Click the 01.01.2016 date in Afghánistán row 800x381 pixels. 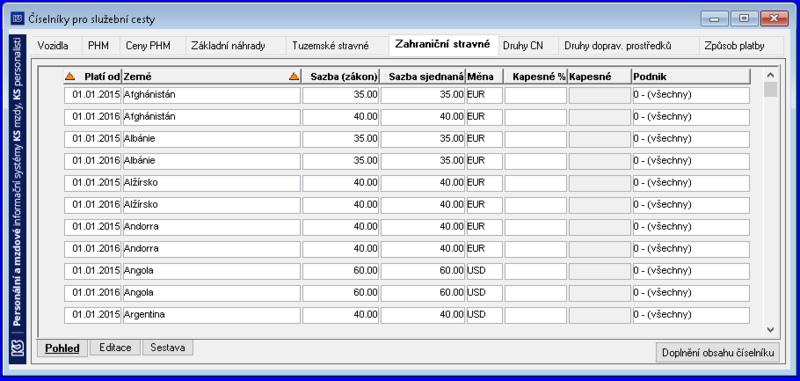(x=92, y=116)
